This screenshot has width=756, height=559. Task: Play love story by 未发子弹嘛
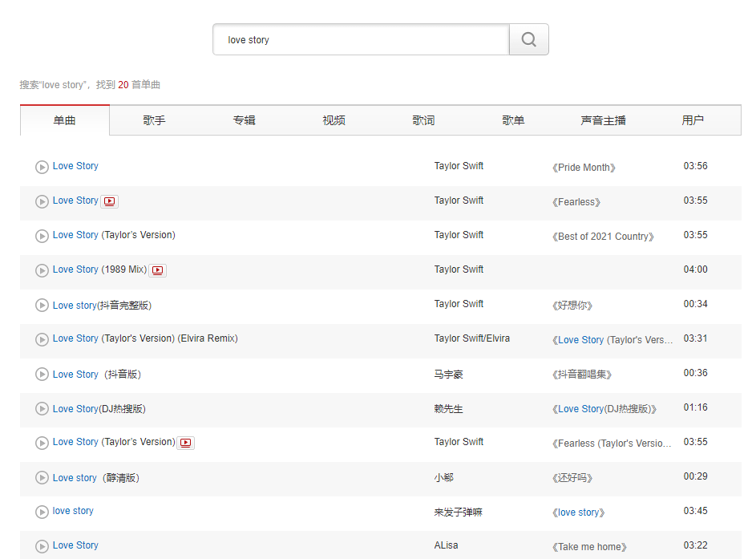click(x=42, y=512)
